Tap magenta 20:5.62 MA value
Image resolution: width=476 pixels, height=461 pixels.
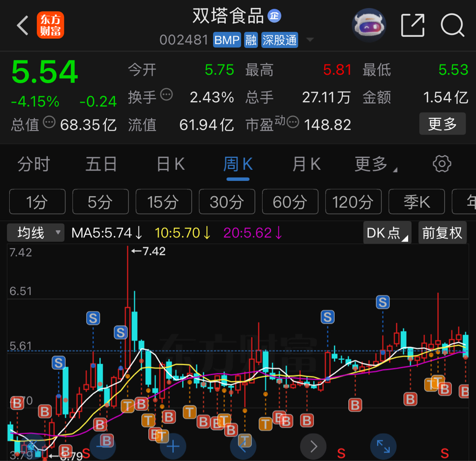pos(253,233)
